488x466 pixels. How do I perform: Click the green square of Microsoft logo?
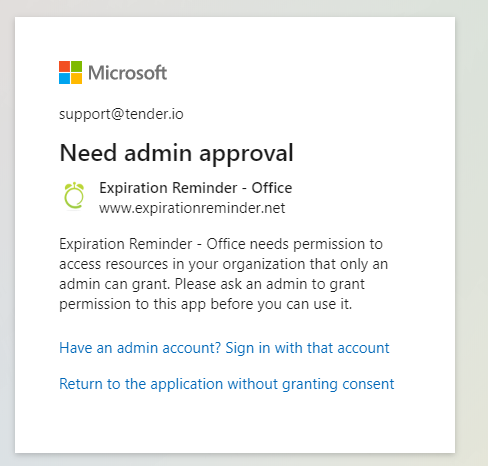76,66
